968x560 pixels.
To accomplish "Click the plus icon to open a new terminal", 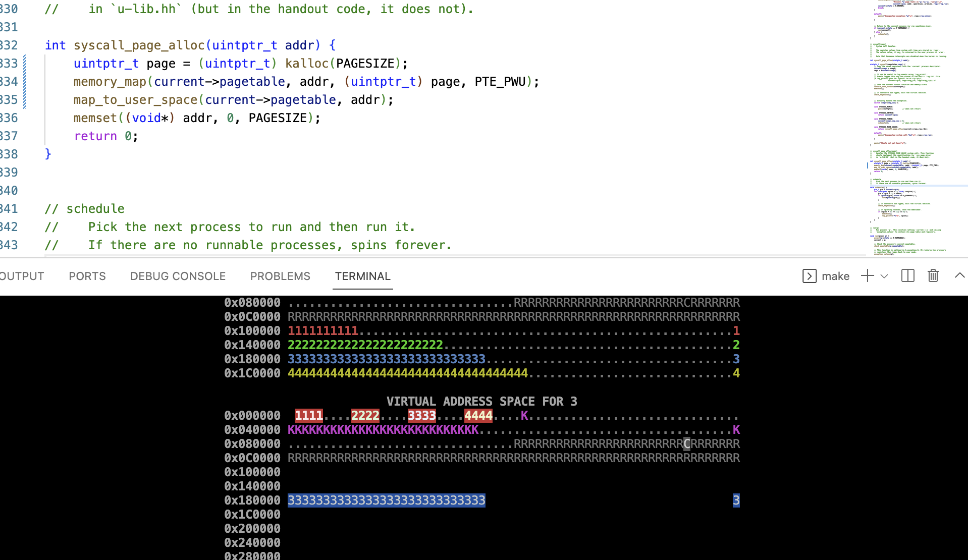I will [x=867, y=276].
